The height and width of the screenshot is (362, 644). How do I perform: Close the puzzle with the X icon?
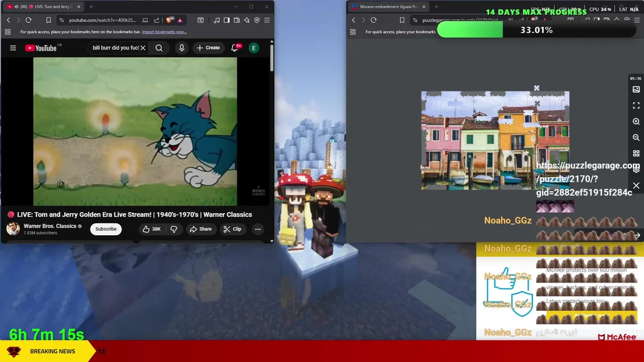coord(636,186)
